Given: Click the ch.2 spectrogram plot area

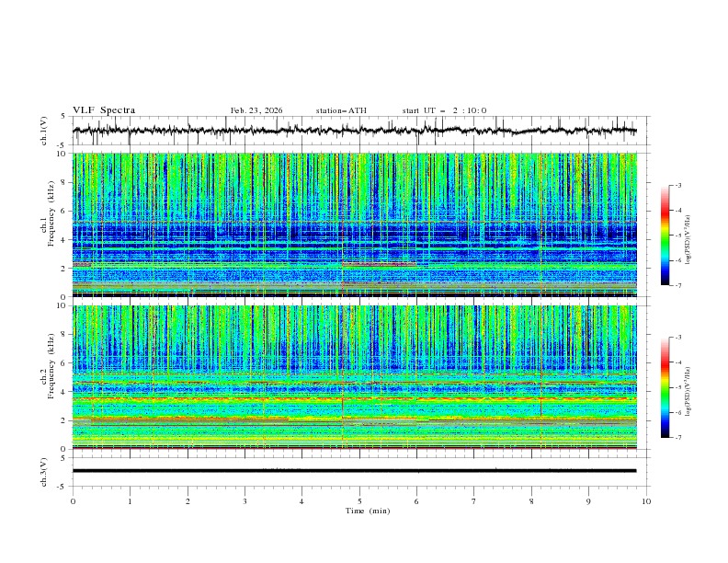Looking at the screenshot, I should 355,377.
